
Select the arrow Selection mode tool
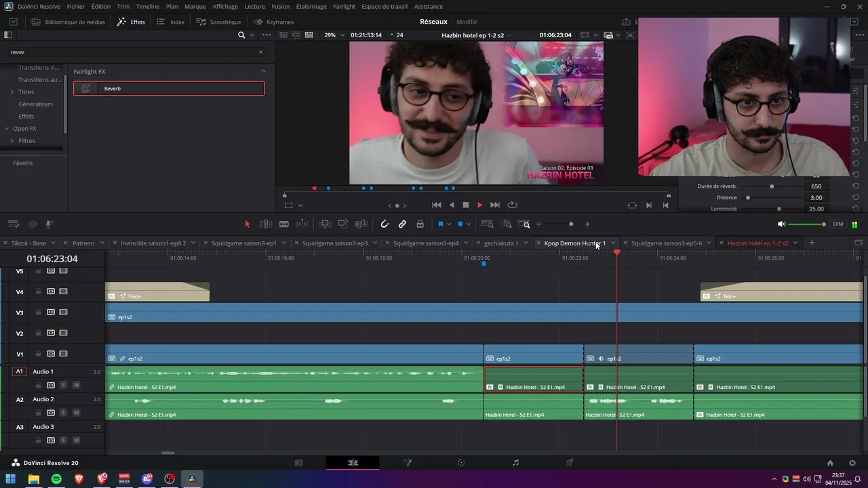pyautogui.click(x=247, y=224)
